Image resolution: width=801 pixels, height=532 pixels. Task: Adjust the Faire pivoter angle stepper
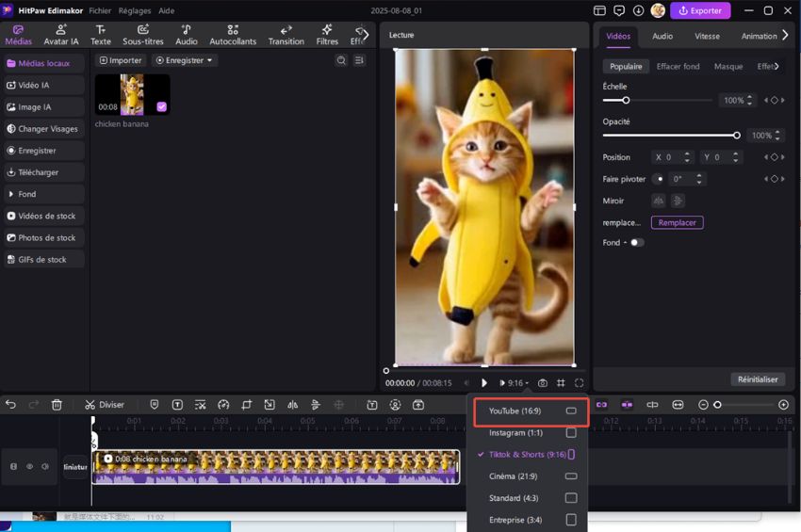[x=699, y=179]
